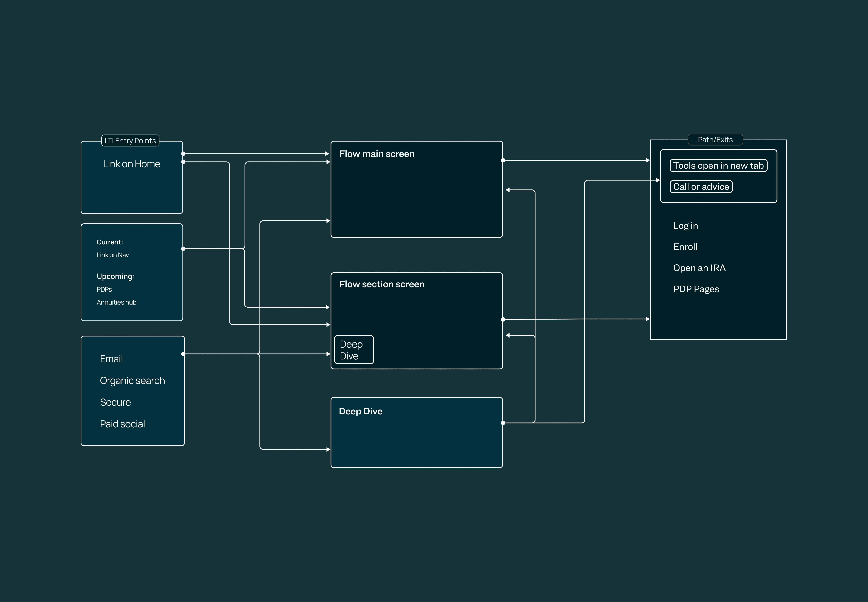The height and width of the screenshot is (602, 868).
Task: Click the Call or advice pill
Action: 701,187
